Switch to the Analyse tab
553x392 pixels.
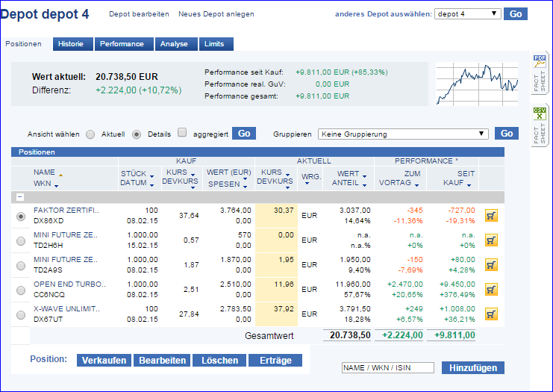pos(176,44)
